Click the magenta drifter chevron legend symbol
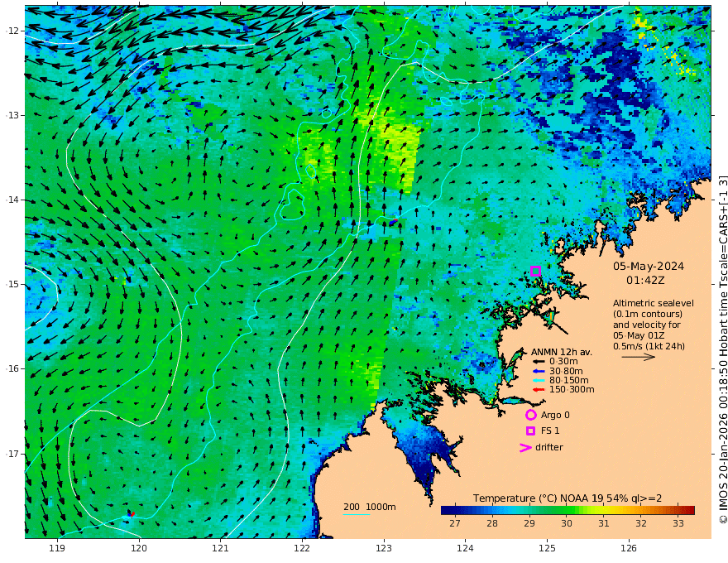Image resolution: width=728 pixels, height=563 pixels. (525, 447)
